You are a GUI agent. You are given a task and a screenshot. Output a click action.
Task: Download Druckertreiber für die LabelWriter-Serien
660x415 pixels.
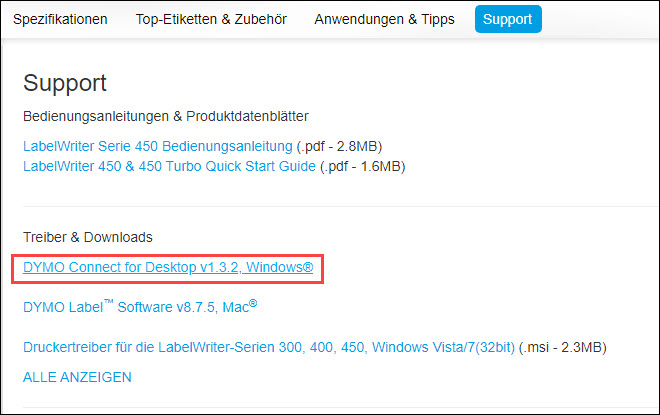[x=268, y=347]
